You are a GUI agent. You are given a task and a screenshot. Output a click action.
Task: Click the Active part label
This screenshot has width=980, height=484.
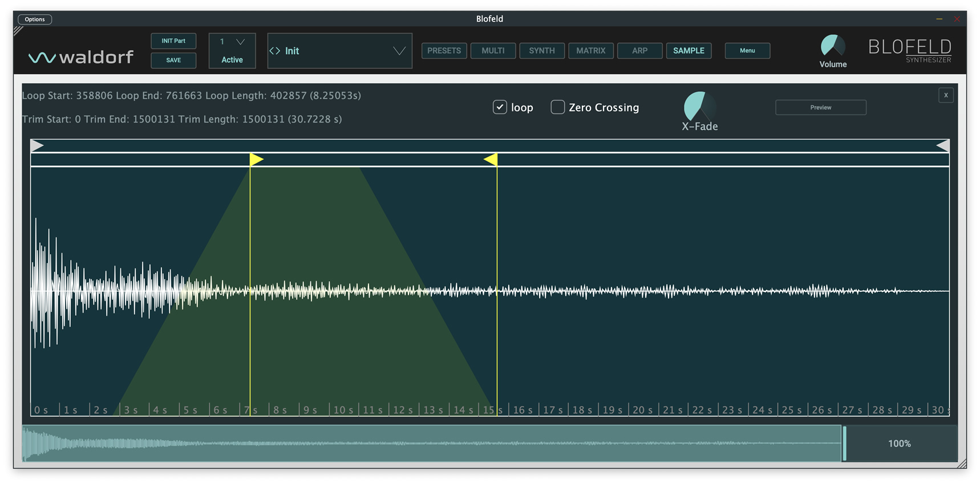tap(232, 60)
